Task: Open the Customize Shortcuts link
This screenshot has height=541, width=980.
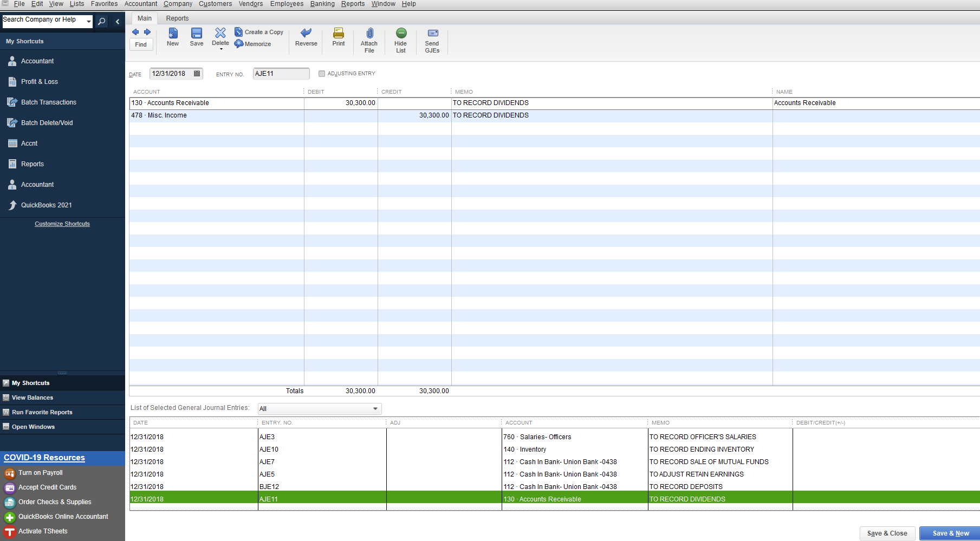Action: pos(62,224)
